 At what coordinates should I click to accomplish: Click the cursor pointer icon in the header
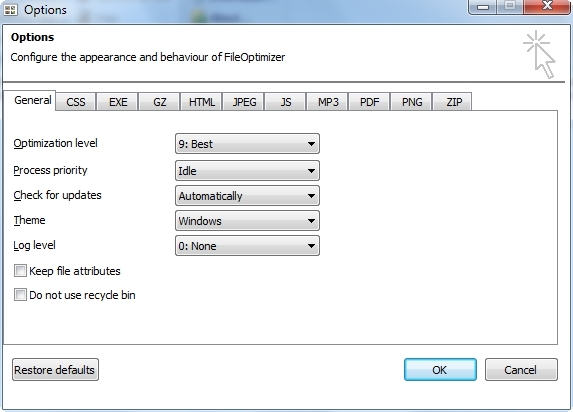(x=540, y=54)
